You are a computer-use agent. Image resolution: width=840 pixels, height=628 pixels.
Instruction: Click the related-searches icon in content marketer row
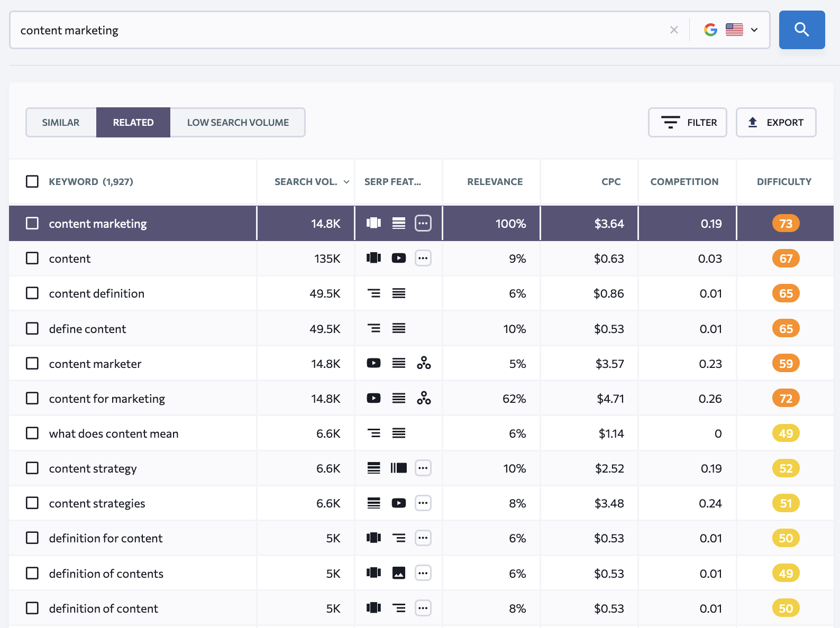424,363
